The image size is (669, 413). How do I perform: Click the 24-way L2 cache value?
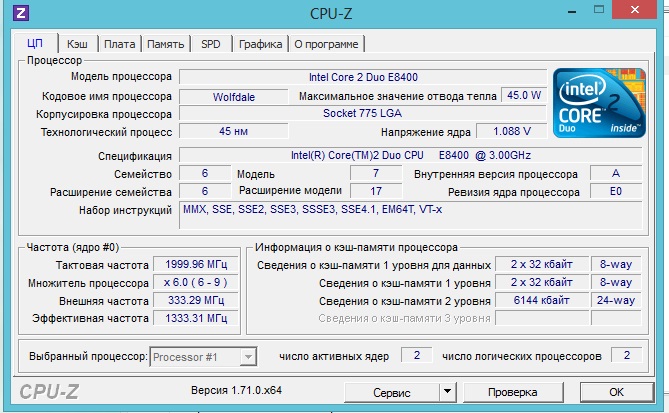coord(616,300)
